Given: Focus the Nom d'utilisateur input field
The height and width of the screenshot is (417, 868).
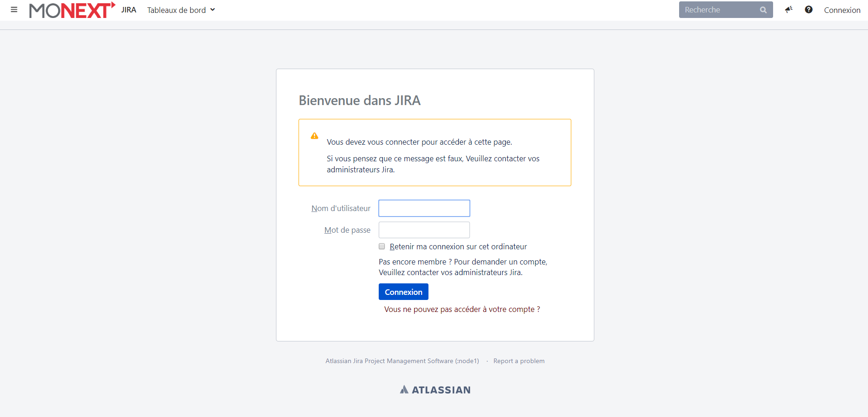Looking at the screenshot, I should [x=424, y=208].
